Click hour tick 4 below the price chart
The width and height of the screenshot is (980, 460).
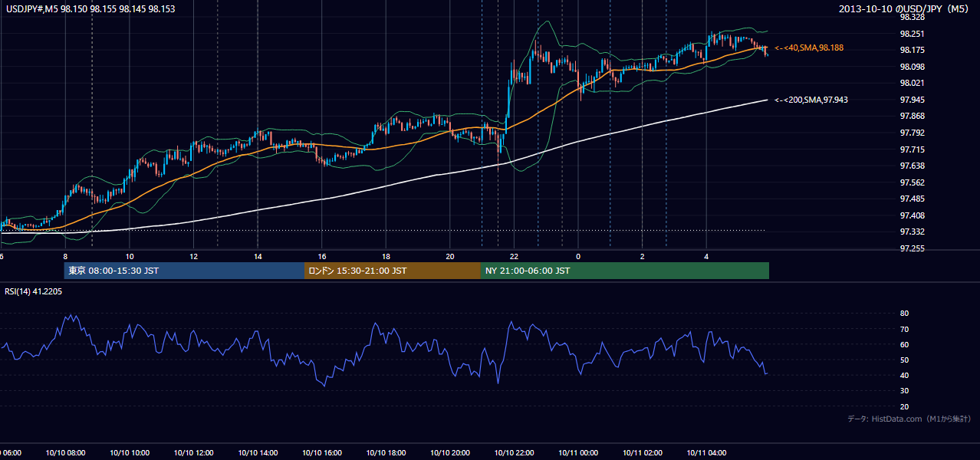coord(706,256)
